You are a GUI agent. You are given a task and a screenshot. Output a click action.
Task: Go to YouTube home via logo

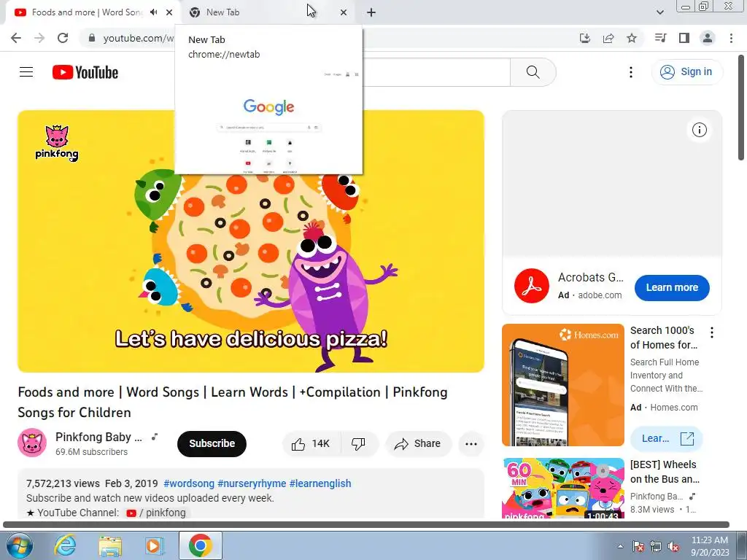pos(85,72)
